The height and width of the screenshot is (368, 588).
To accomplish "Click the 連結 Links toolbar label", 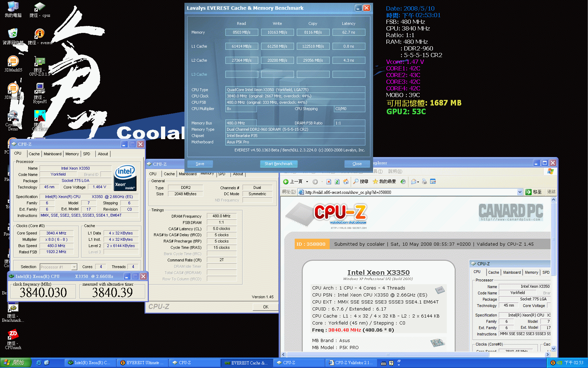I will click(551, 192).
